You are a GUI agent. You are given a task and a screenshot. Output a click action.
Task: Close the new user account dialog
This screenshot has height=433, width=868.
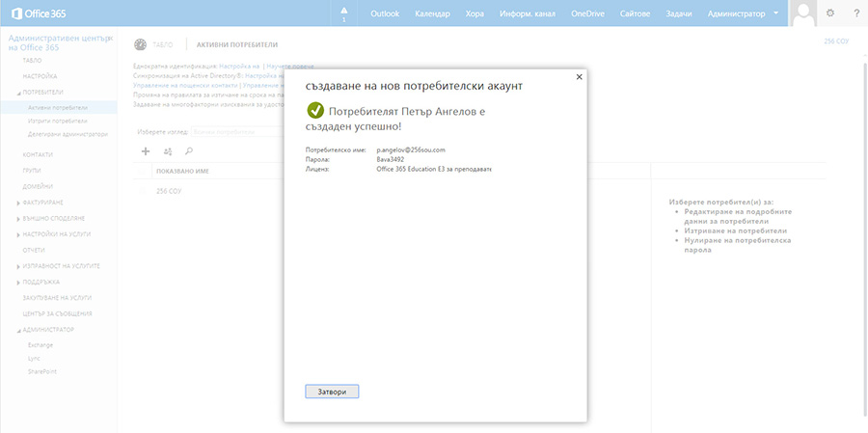click(x=579, y=77)
